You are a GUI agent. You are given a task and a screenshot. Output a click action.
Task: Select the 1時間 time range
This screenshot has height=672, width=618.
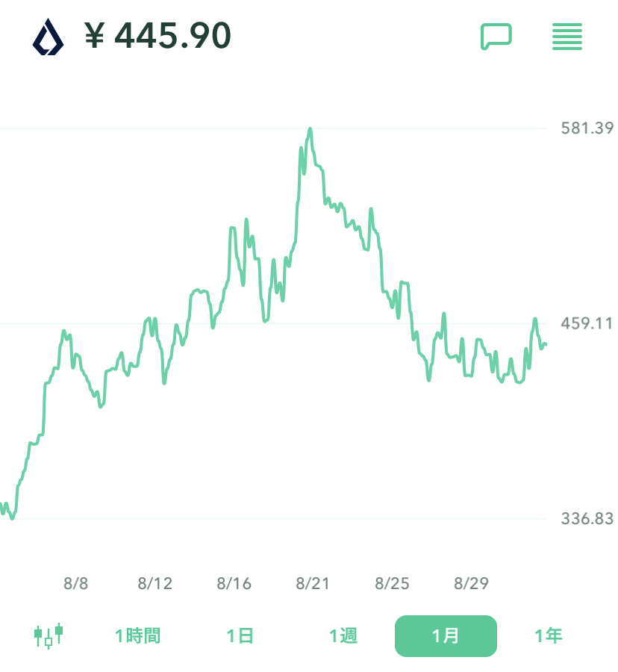click(137, 636)
